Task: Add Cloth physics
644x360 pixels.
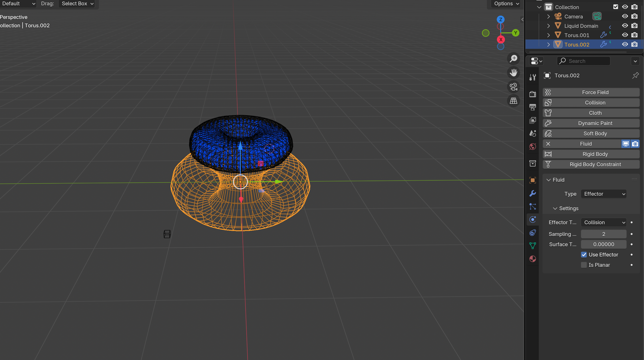Action: 591,113
